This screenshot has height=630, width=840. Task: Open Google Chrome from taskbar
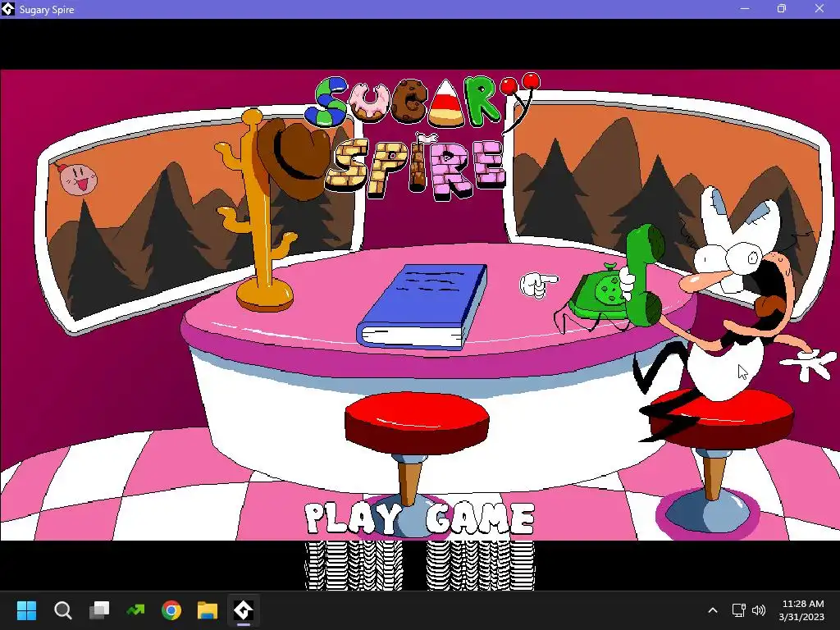pos(171,610)
